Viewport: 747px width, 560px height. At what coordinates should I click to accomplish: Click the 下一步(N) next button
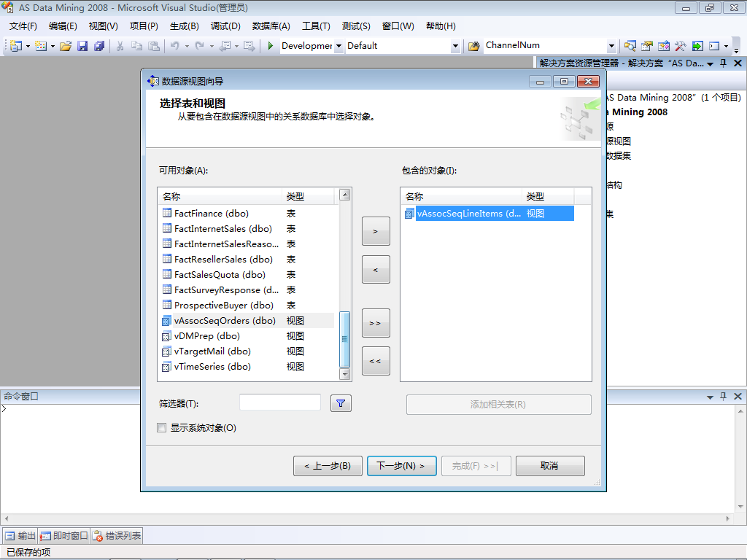402,466
